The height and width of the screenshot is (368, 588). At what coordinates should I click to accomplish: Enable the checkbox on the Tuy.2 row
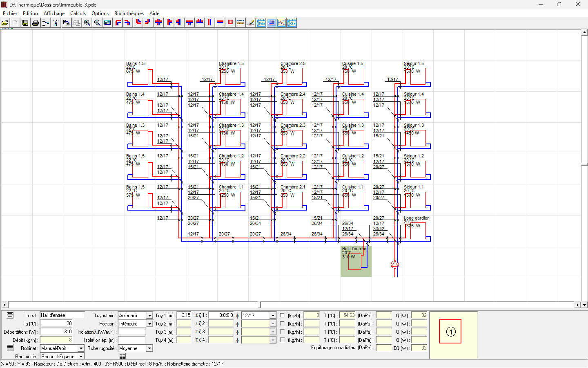pyautogui.click(x=282, y=323)
